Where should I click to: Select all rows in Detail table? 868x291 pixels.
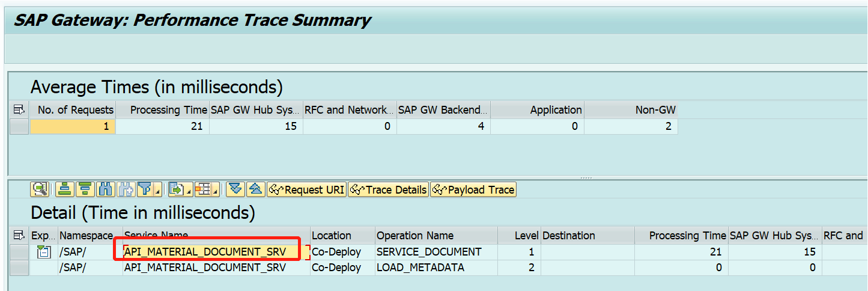pos(19,235)
